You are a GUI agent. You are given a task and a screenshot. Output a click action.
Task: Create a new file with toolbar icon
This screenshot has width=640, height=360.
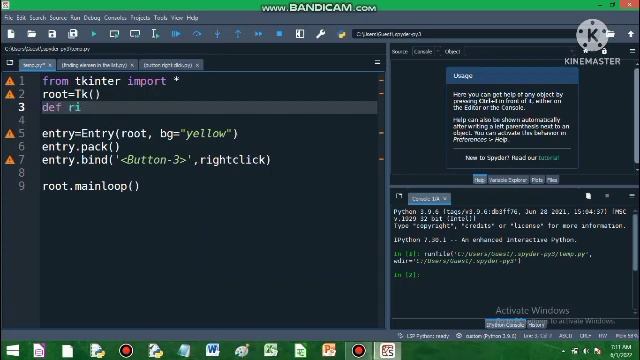[11, 34]
